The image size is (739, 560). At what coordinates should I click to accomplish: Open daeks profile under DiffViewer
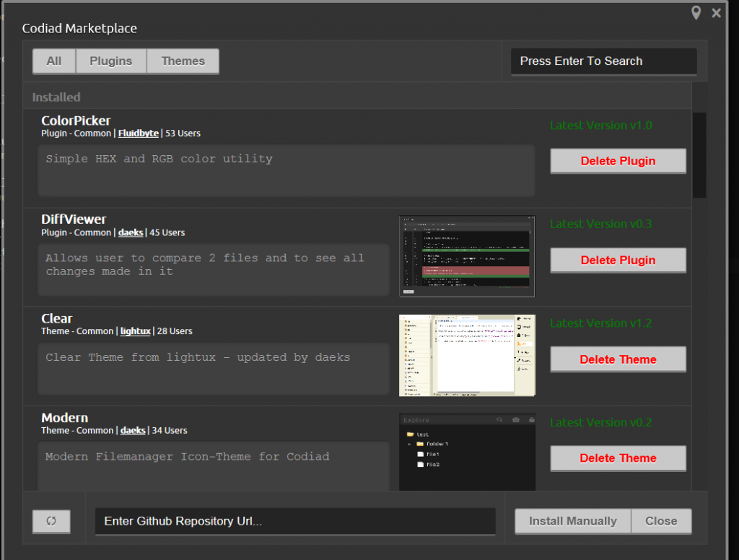click(x=130, y=232)
